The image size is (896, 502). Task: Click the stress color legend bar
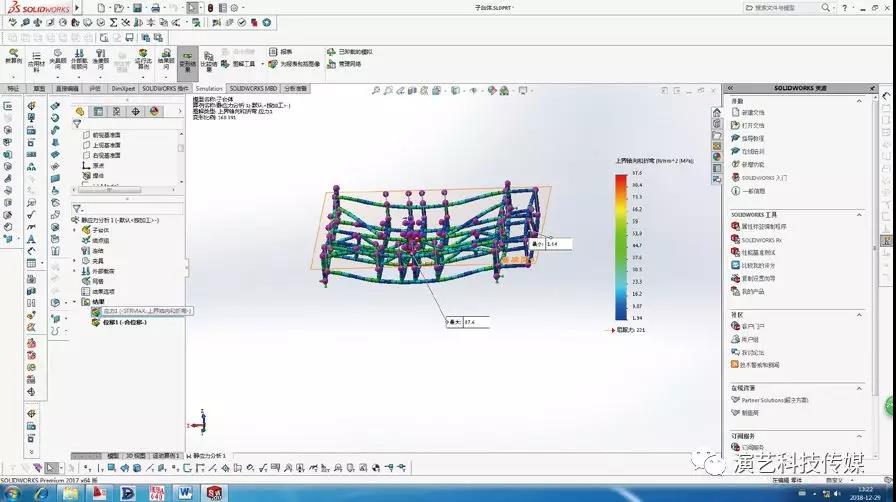[621, 246]
